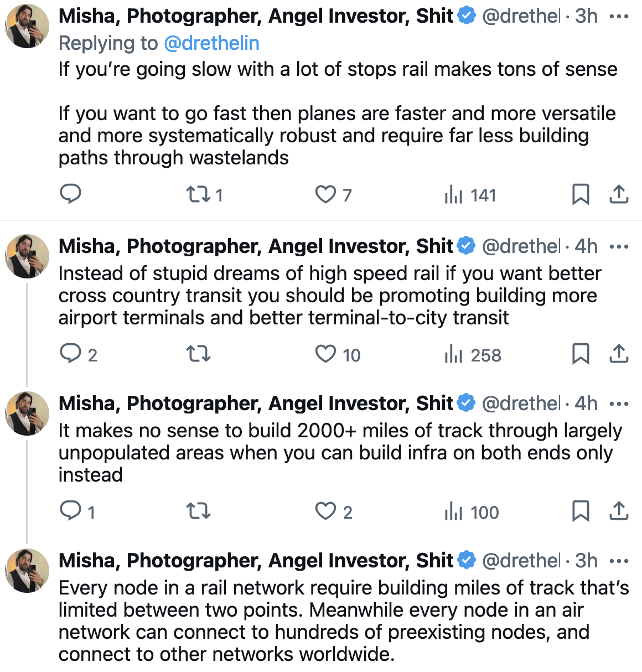Open the @drethelin mention link
Screen dimensions: 642x672
pyautogui.click(x=211, y=43)
